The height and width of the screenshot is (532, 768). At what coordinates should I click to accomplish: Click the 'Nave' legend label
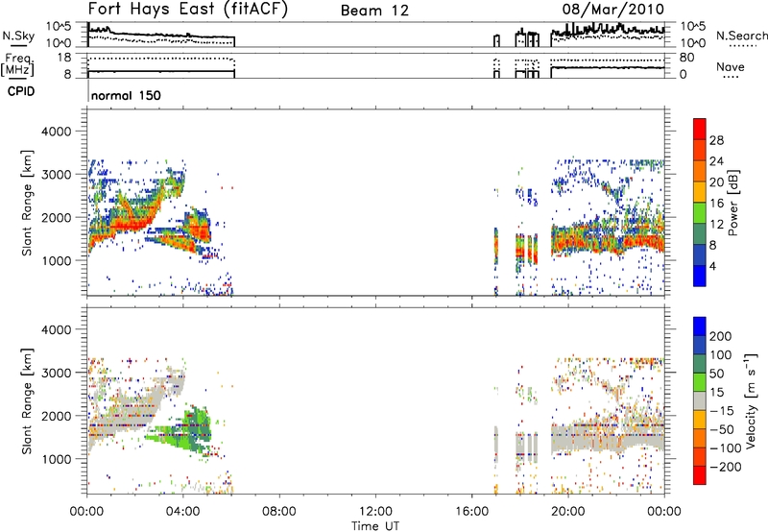point(731,66)
